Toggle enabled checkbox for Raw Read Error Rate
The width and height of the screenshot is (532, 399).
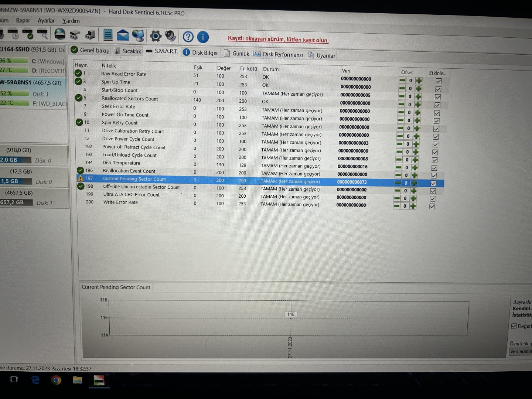[x=439, y=81]
